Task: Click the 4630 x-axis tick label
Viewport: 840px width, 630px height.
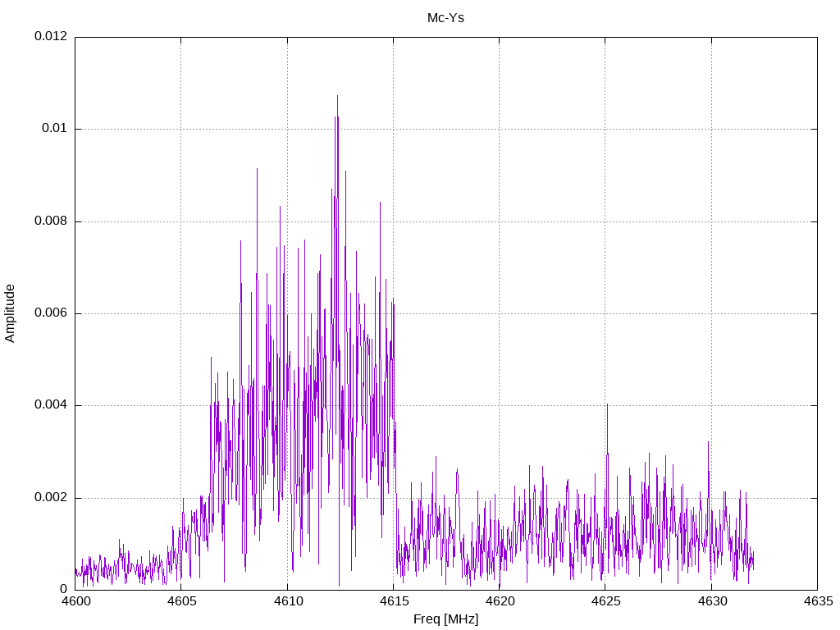Action: 712,601
